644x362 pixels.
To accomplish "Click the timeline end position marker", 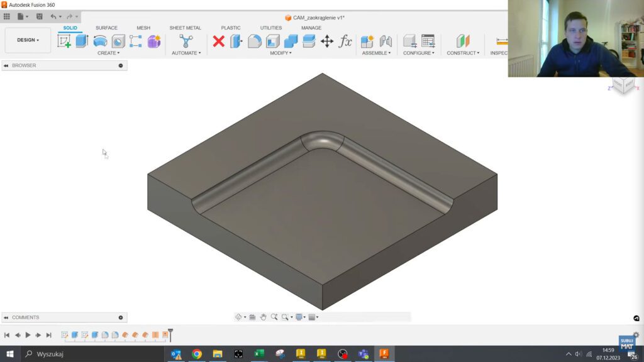I will (x=170, y=336).
